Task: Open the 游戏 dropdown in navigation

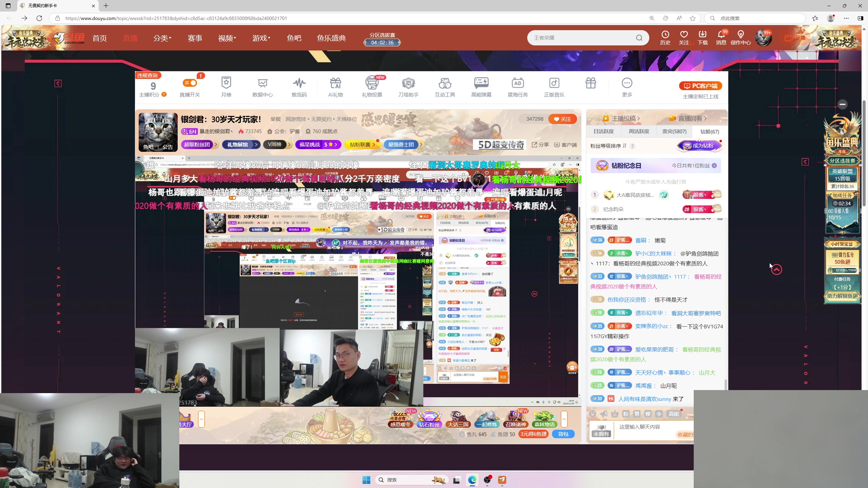Action: (x=261, y=38)
